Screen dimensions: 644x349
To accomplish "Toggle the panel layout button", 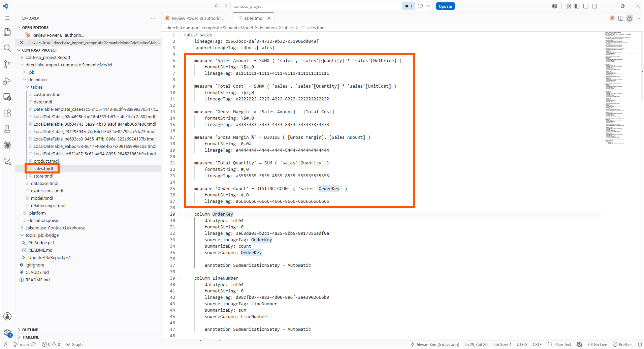I will coord(586,6).
